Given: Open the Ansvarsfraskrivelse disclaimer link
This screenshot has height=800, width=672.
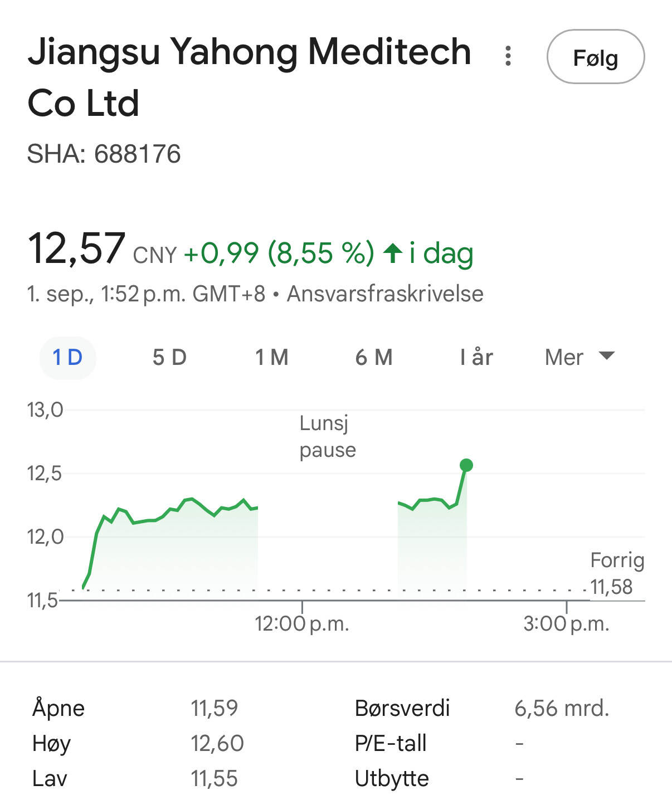Looking at the screenshot, I should coord(385,294).
